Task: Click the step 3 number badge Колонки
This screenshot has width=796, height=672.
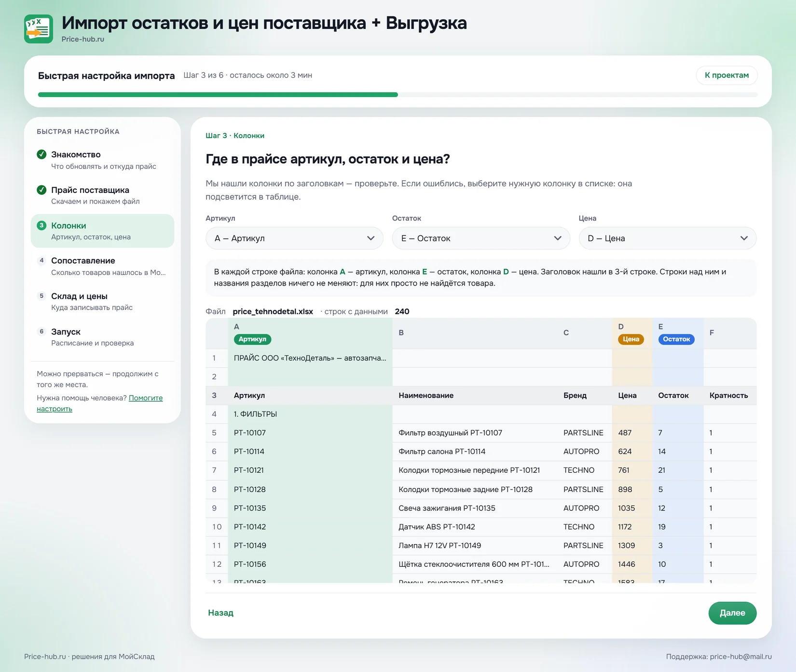Action: 42,225
